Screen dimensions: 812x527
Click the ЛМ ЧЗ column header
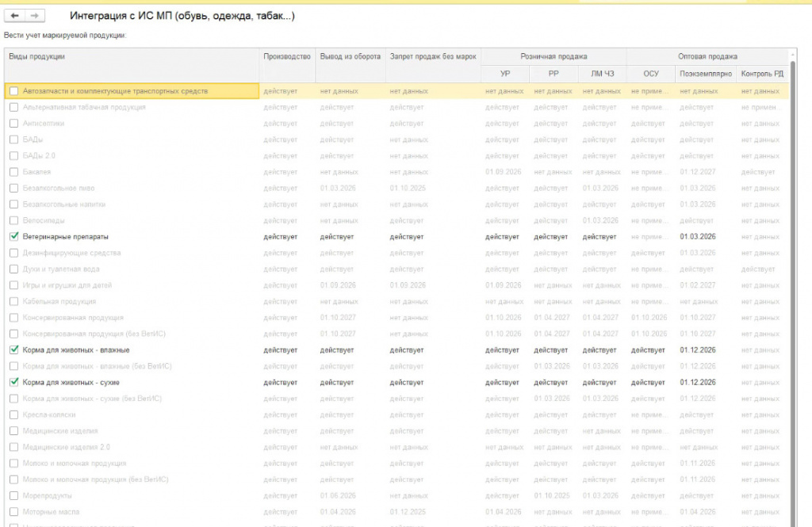603,74
